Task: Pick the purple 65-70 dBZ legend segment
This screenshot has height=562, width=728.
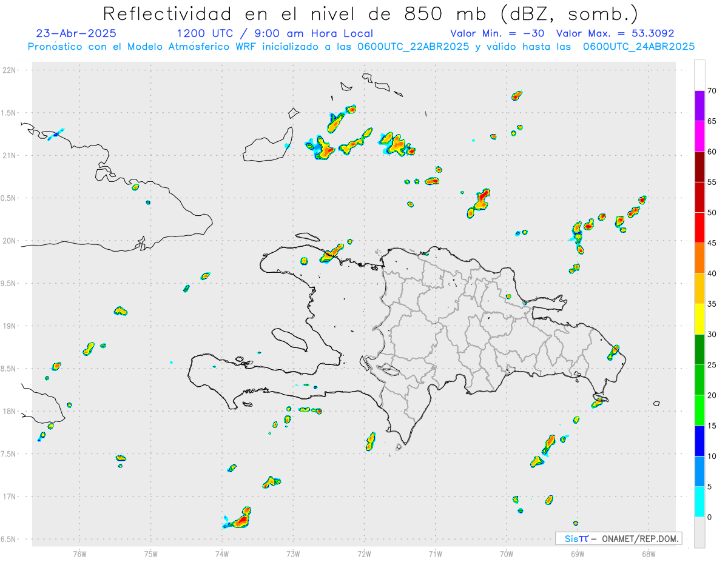Action: coord(699,106)
